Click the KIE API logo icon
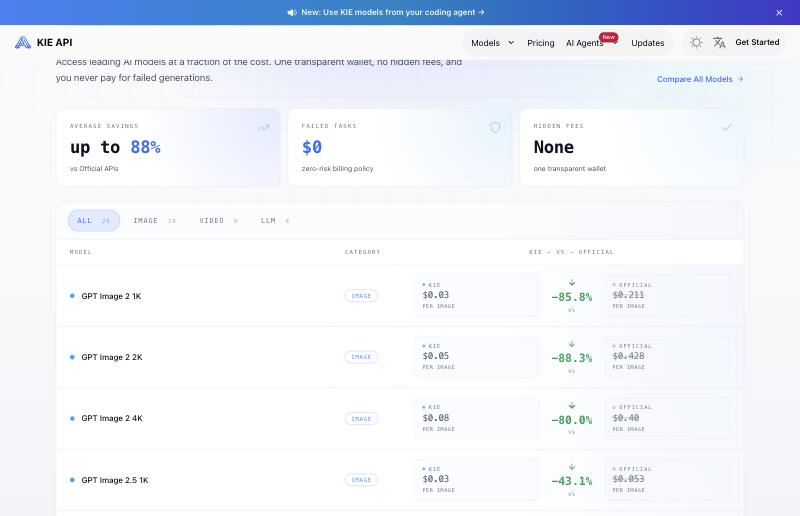The width and height of the screenshot is (800, 516). [23, 42]
